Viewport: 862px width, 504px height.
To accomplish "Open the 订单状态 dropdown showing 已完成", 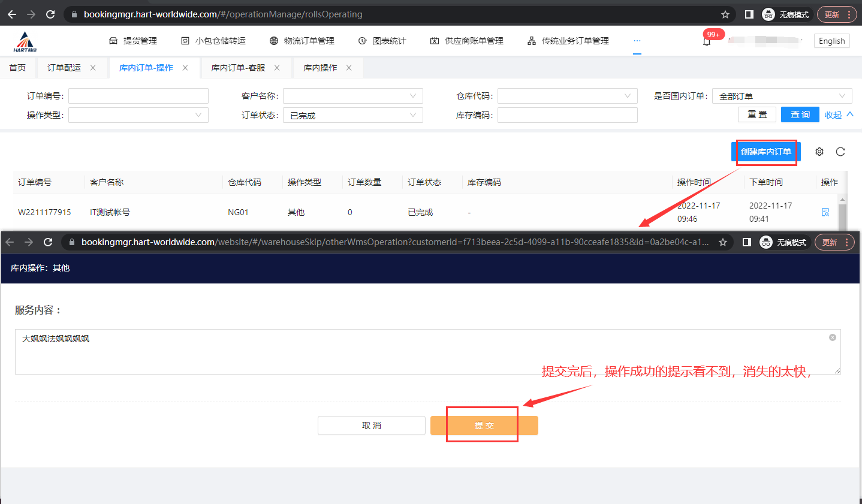I will click(352, 115).
